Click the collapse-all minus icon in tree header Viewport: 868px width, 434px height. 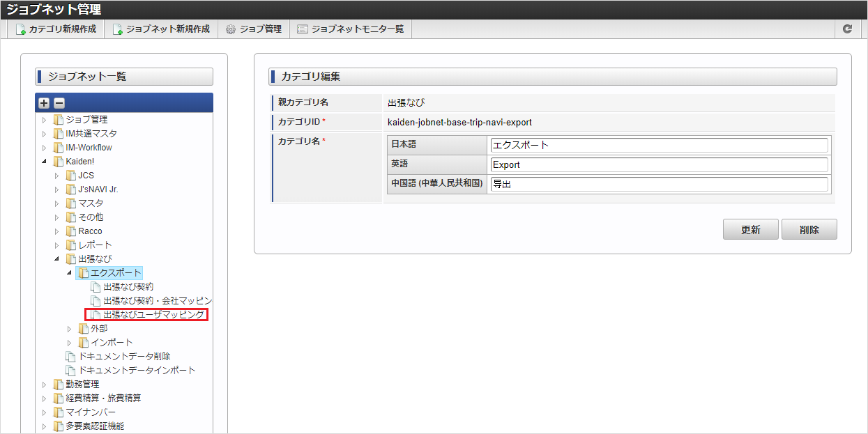(x=59, y=103)
